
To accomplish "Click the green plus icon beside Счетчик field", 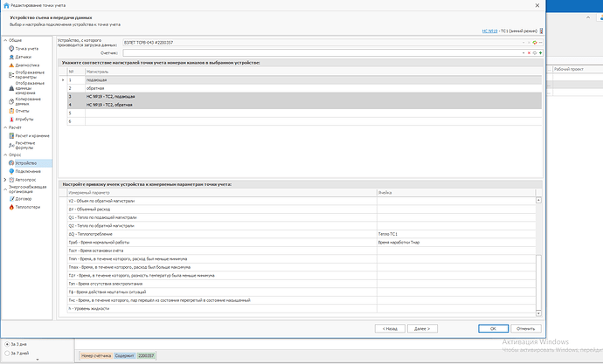I will tap(541, 52).
